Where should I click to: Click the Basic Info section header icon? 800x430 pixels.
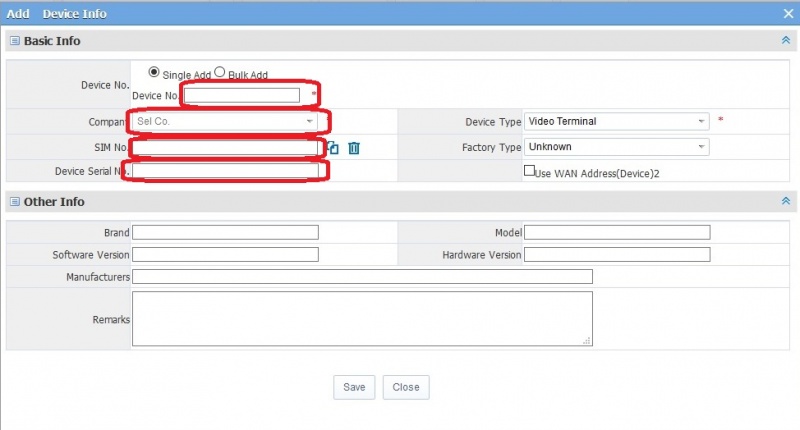click(x=14, y=41)
